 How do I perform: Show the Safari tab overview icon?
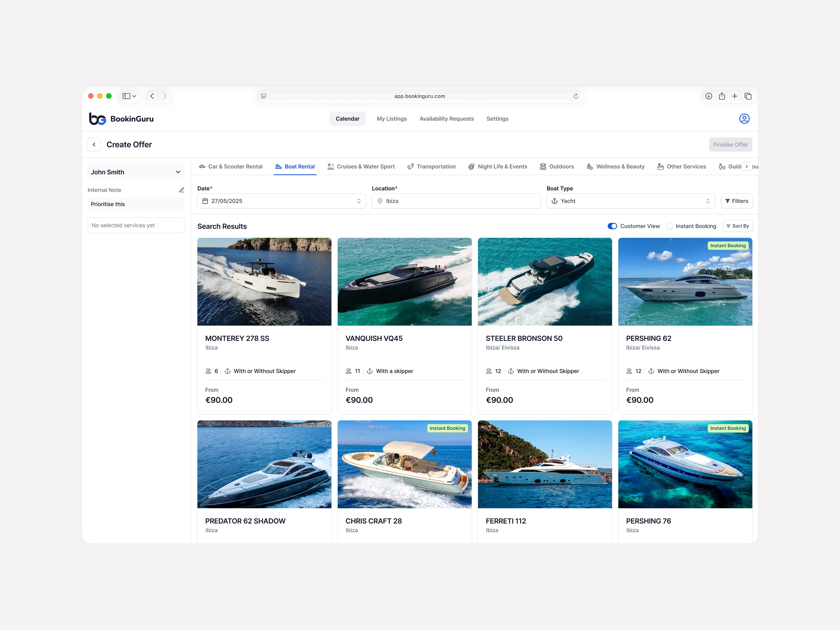click(x=748, y=96)
